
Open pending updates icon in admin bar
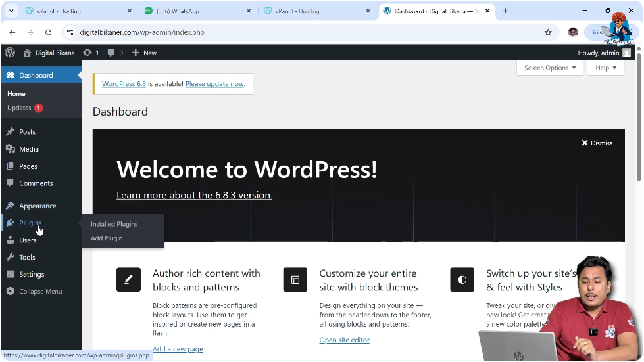click(x=87, y=53)
